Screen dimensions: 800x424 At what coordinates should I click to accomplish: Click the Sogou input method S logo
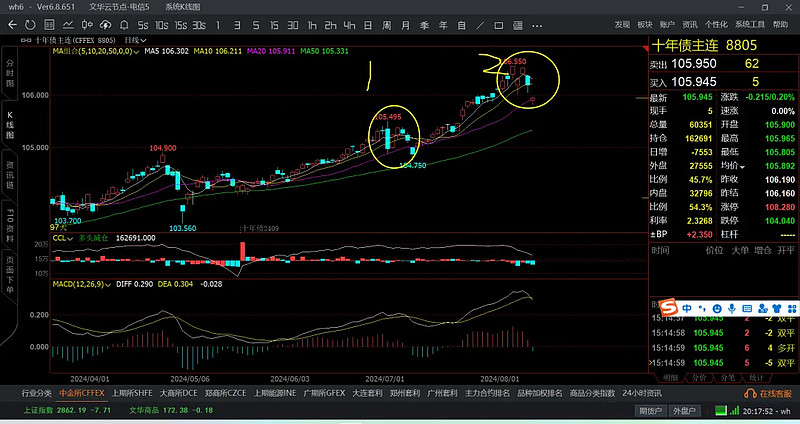click(668, 308)
